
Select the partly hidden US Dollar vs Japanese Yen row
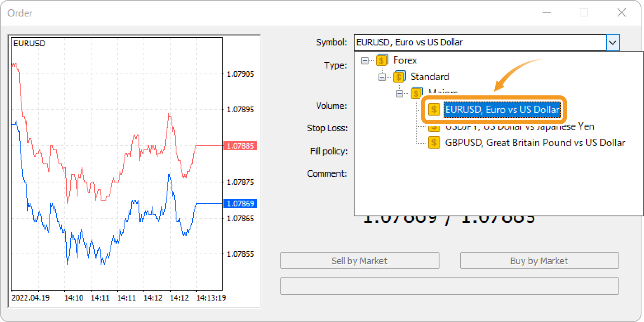click(519, 126)
